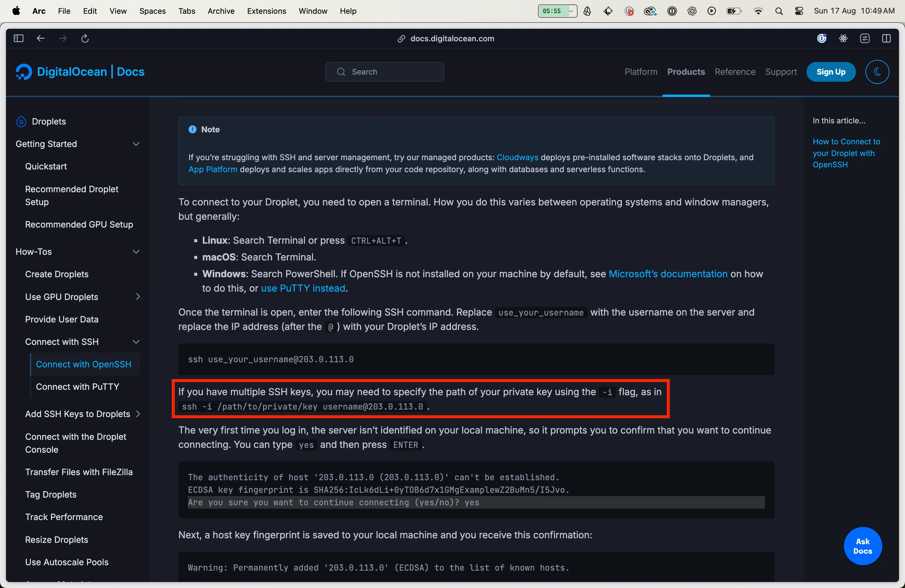Click the green timer in the menu bar
905x588 pixels.
pos(552,11)
